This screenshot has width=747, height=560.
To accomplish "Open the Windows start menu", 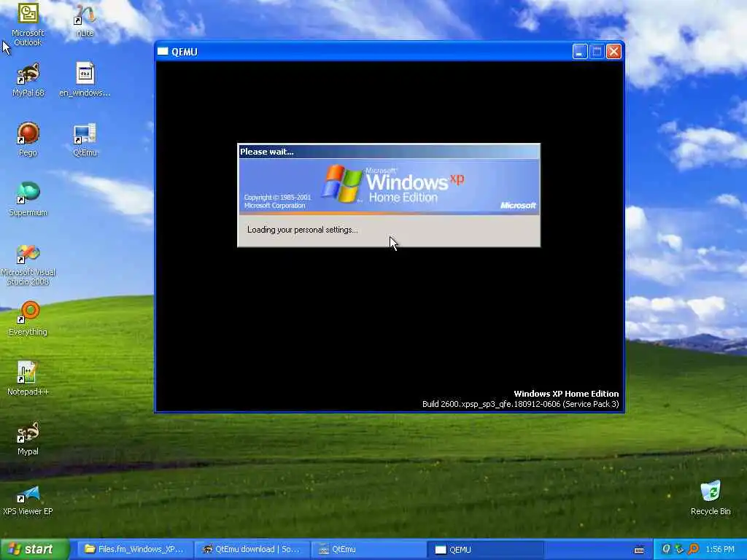I will [x=34, y=549].
